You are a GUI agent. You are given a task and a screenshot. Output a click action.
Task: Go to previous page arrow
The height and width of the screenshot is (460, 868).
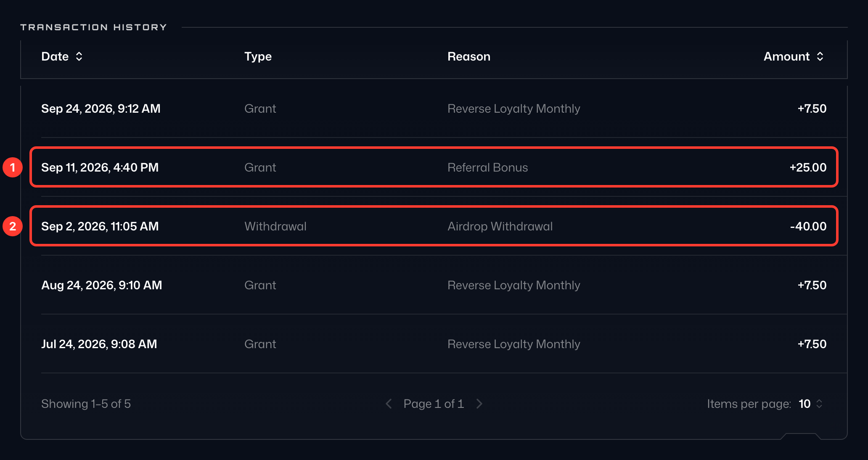coord(389,404)
